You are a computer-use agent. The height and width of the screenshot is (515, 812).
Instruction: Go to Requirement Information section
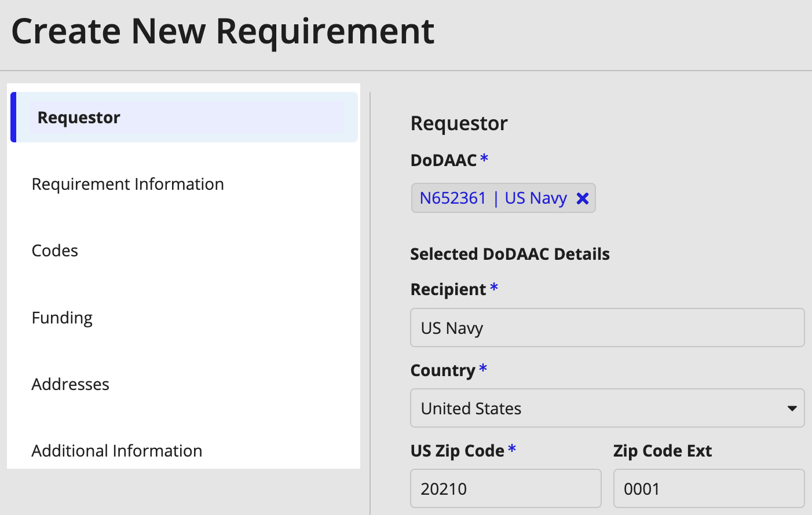127,184
